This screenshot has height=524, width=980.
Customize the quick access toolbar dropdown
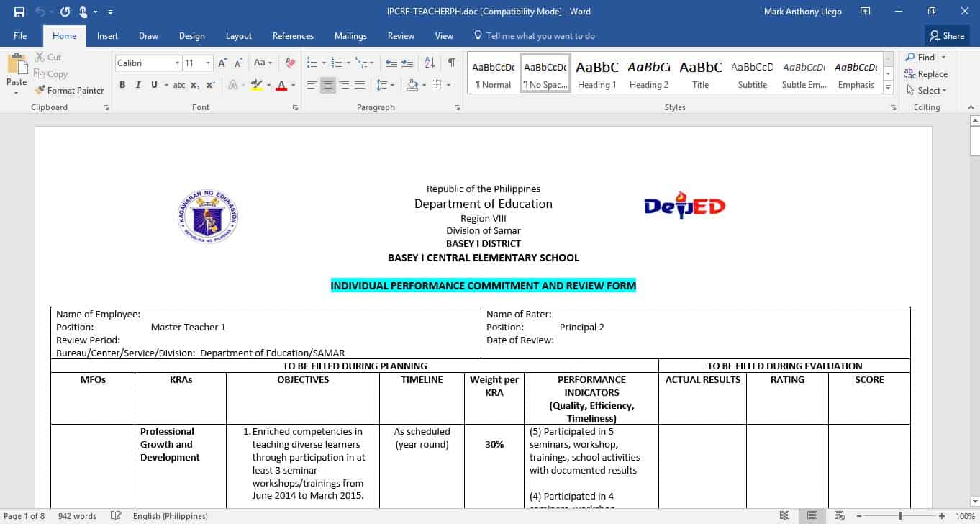(110, 12)
